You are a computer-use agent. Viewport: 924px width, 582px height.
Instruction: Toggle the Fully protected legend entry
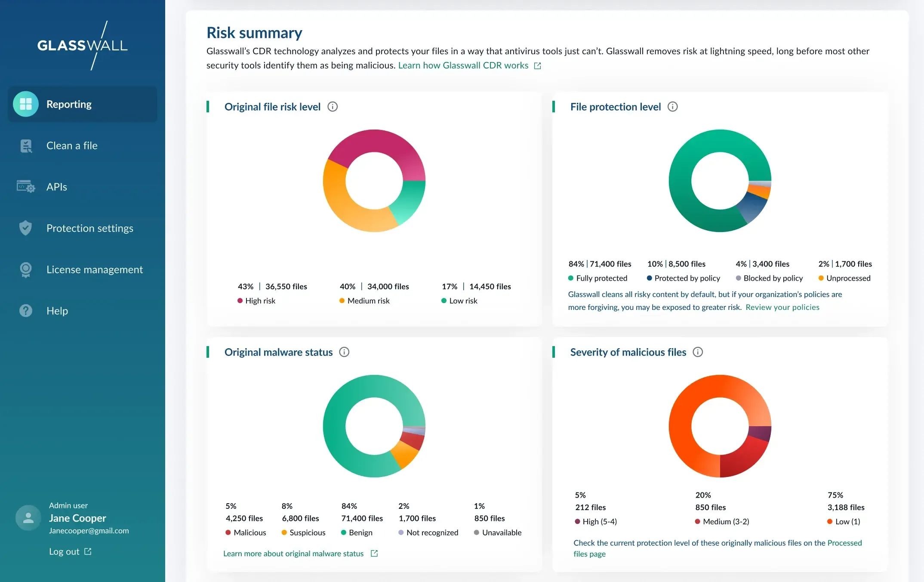click(598, 278)
